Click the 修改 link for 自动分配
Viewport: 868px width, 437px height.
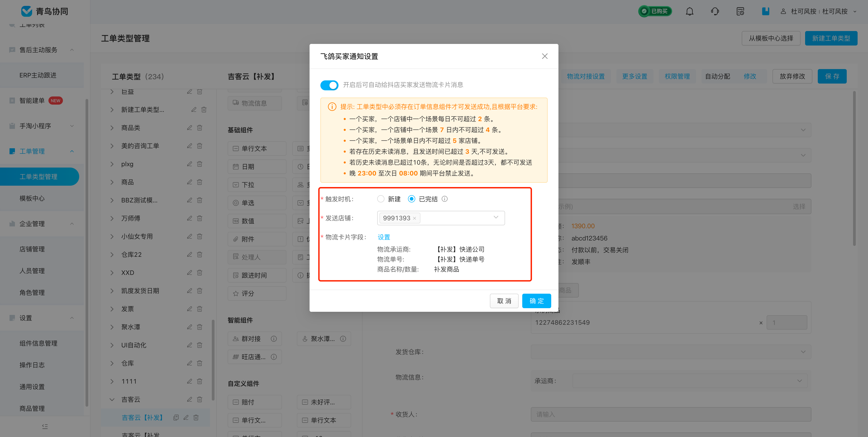click(x=750, y=76)
